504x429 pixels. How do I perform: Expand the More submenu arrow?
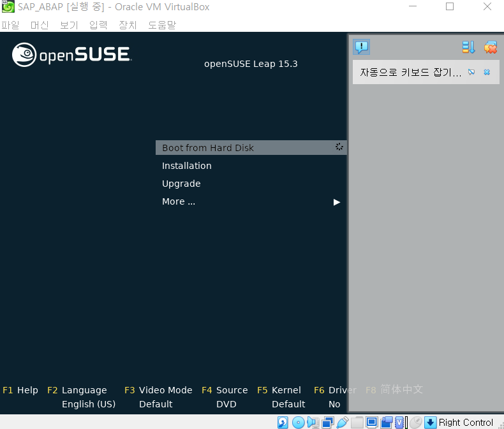337,202
